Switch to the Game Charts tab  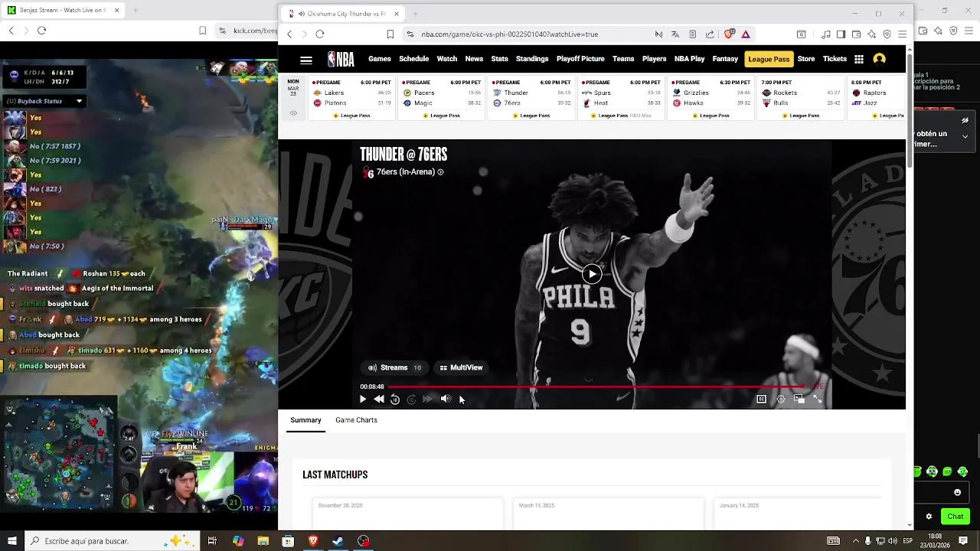[x=356, y=420]
